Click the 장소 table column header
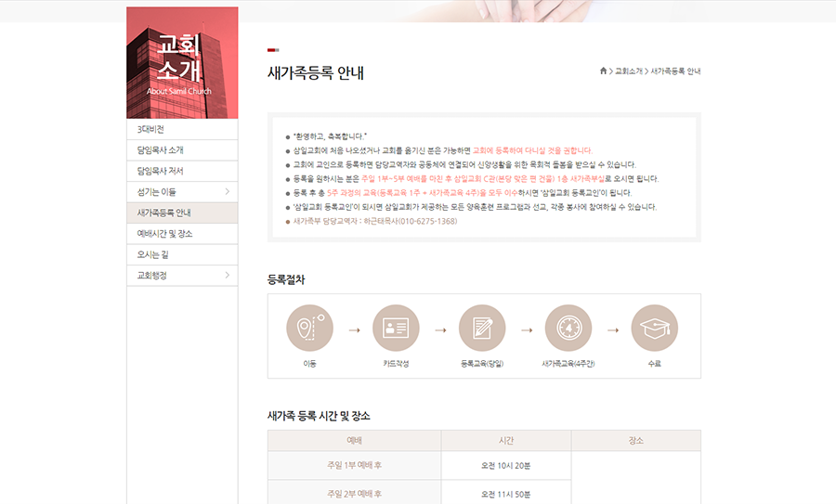Viewport: 836px width, 504px height. click(636, 441)
